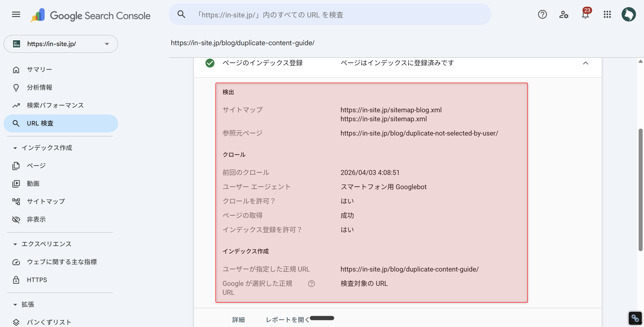View the notifications bell with 23 alerts
This screenshot has height=327, width=644.
[x=585, y=15]
